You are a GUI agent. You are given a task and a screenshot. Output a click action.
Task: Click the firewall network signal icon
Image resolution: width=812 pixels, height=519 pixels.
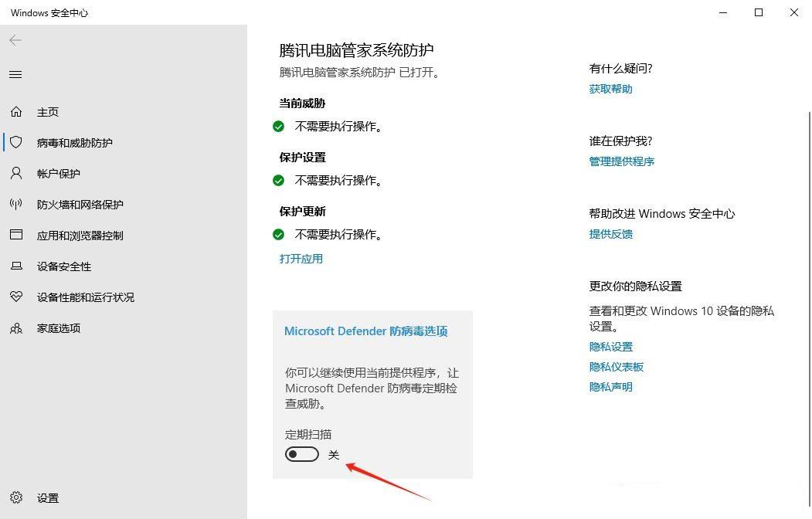point(16,204)
